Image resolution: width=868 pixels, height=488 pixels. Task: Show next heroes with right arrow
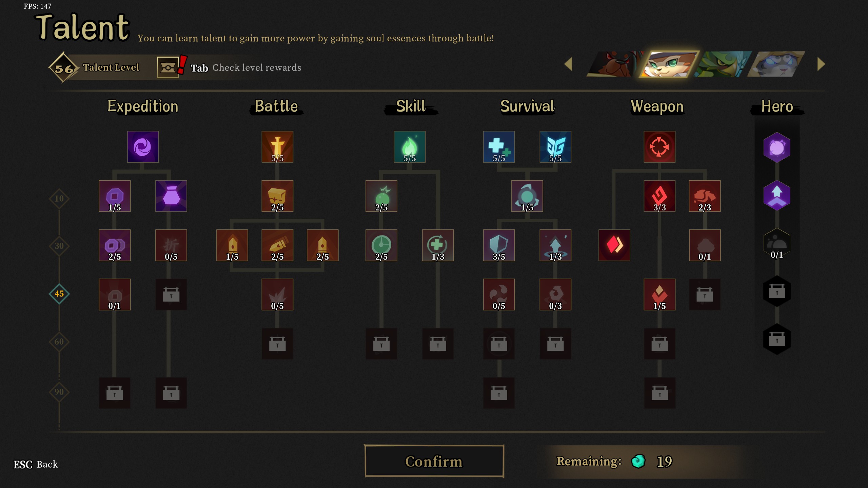pyautogui.click(x=821, y=64)
